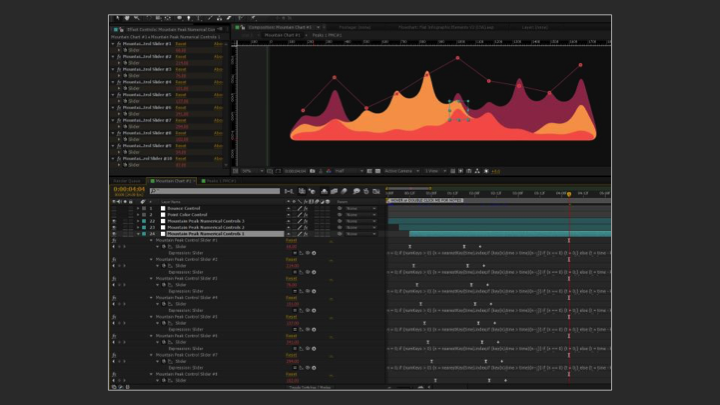Toggle visibility of Mountain Peak Numerical Controls 1
The image size is (720, 405).
(114, 234)
